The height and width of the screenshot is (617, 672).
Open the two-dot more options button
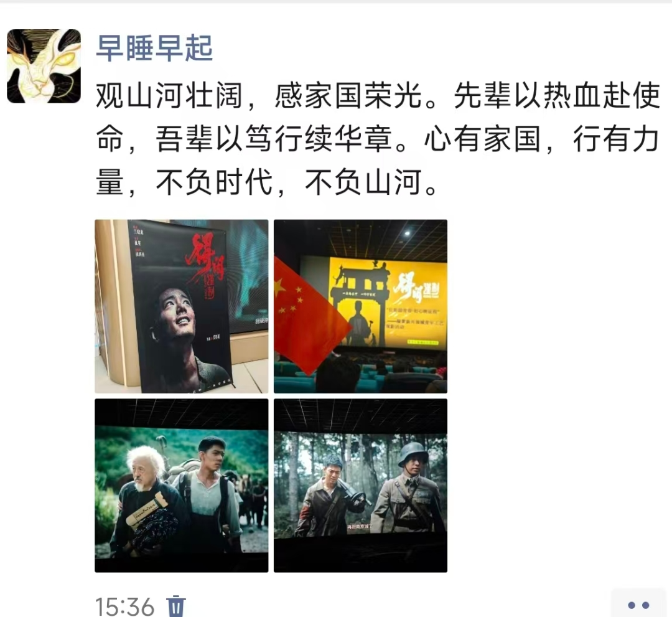[x=638, y=605]
